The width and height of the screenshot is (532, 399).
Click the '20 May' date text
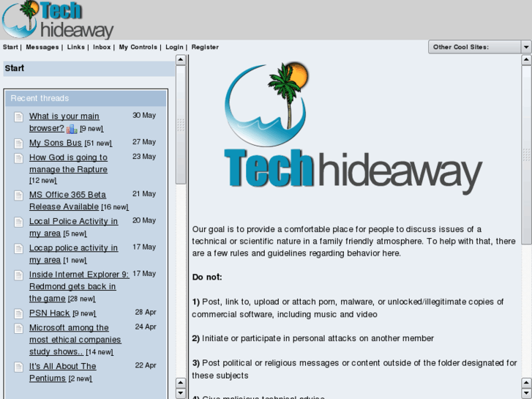coord(144,220)
